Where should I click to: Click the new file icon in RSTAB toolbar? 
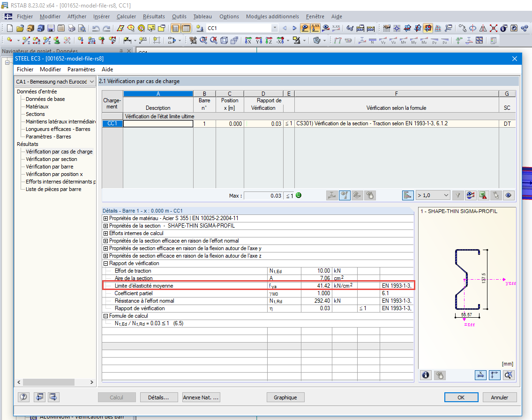(x=9, y=28)
